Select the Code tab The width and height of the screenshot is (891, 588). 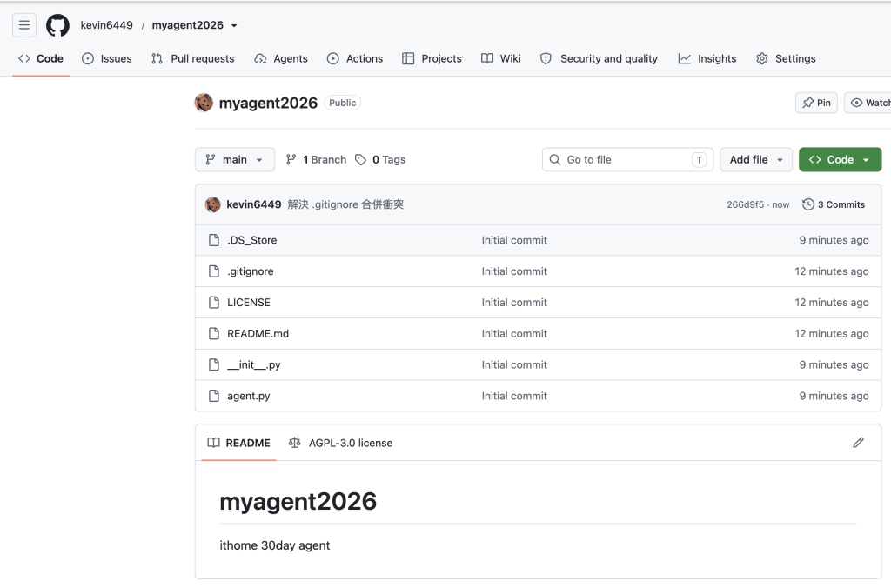pyautogui.click(x=41, y=58)
